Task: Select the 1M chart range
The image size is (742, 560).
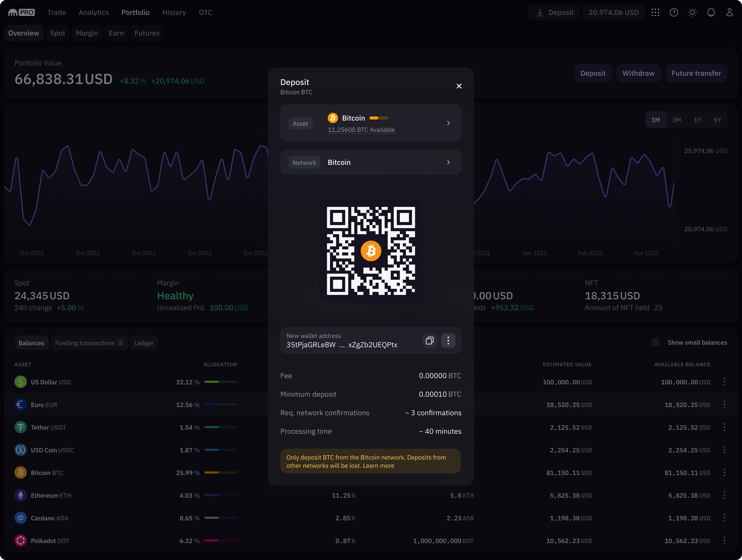Action: [655, 120]
